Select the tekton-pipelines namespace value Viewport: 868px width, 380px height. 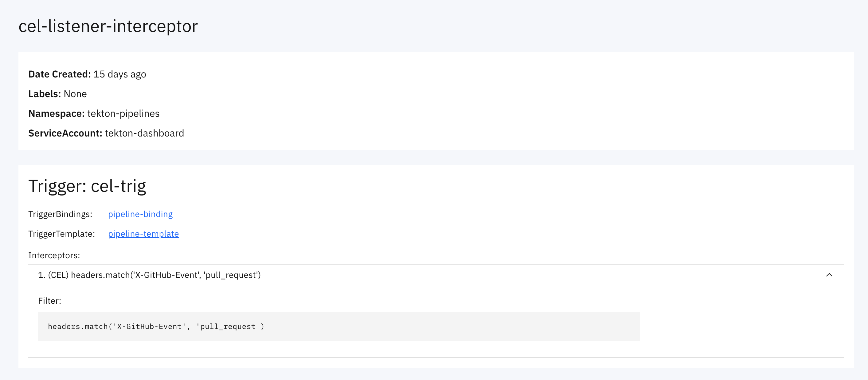(x=123, y=114)
